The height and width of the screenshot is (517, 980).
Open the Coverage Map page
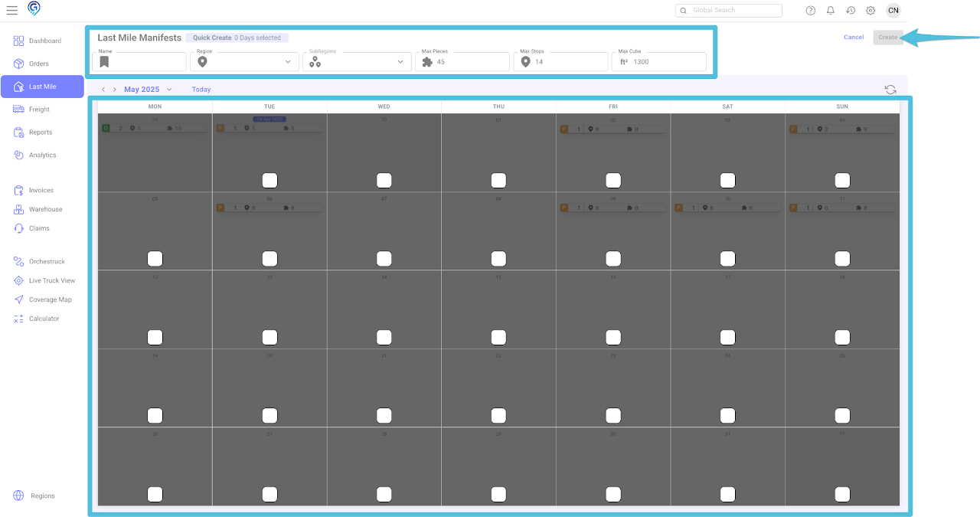51,299
